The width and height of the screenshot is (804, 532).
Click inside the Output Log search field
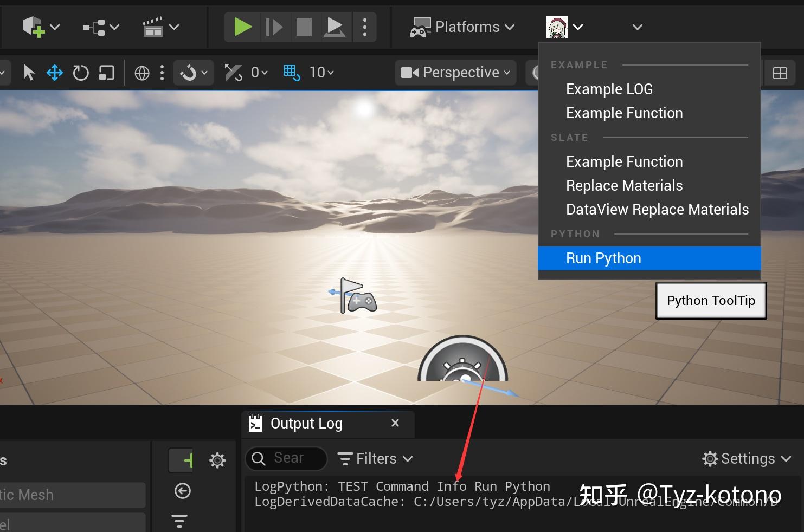point(287,458)
